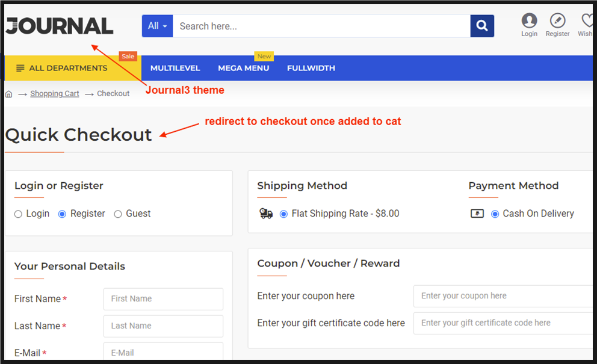597x364 pixels.
Task: Click the Cash On Delivery payment icon
Action: 477,213
